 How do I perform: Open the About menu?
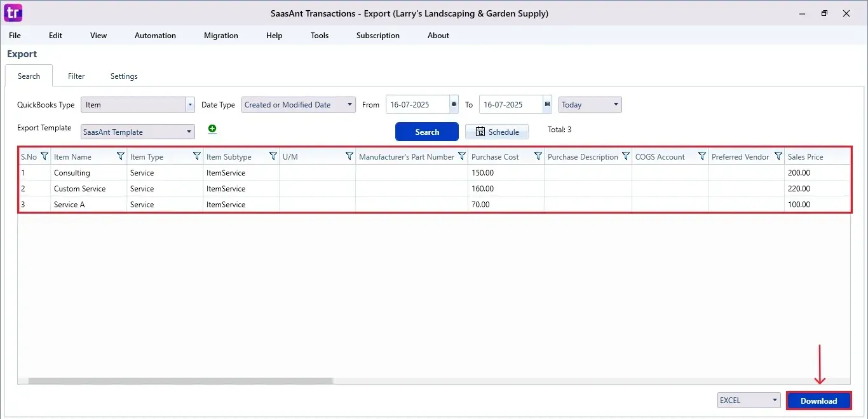[x=438, y=36]
